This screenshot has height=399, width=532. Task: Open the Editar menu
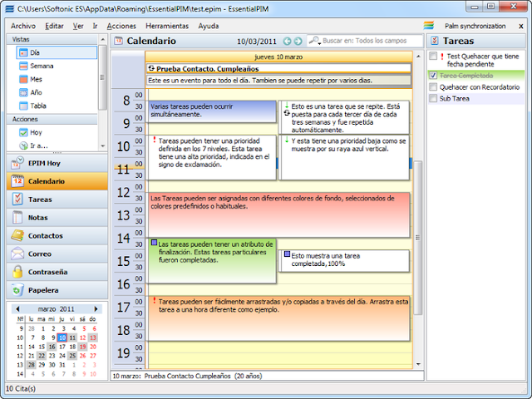pos(54,26)
